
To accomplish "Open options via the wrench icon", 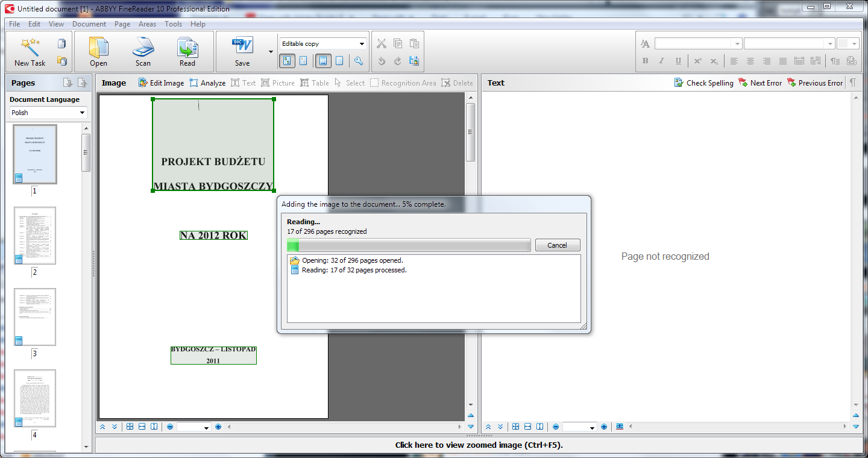I will tap(358, 61).
